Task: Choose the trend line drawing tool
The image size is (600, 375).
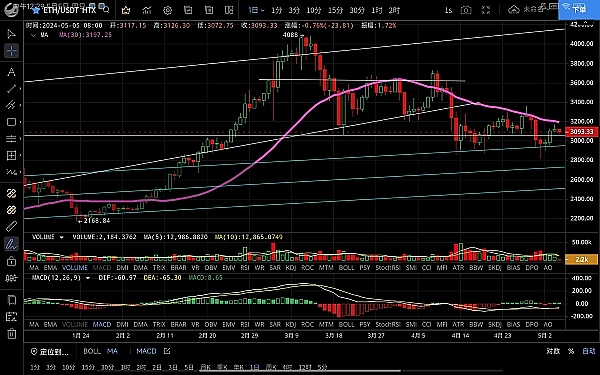Action: point(11,88)
